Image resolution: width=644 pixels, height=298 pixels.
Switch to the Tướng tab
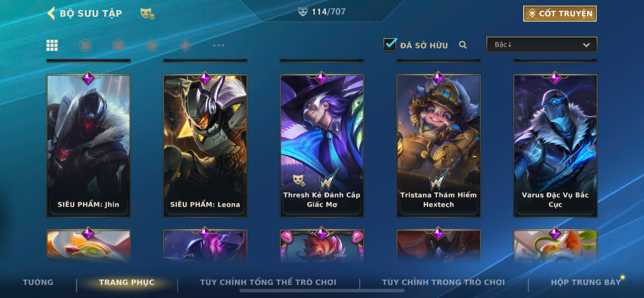pos(38,282)
